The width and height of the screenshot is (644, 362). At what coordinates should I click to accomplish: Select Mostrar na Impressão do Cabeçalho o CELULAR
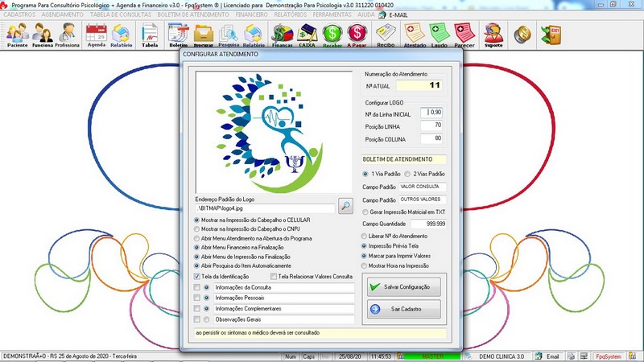pyautogui.click(x=196, y=220)
